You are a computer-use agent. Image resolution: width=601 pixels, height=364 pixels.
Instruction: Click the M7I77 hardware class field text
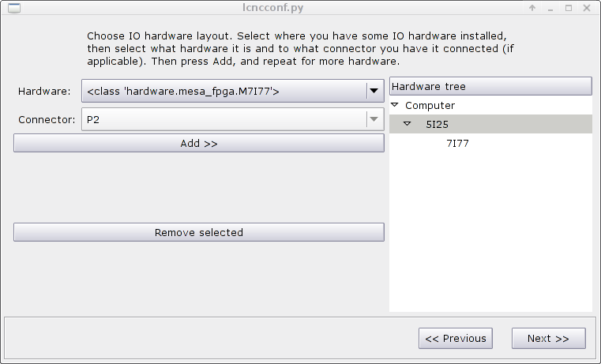tap(183, 91)
